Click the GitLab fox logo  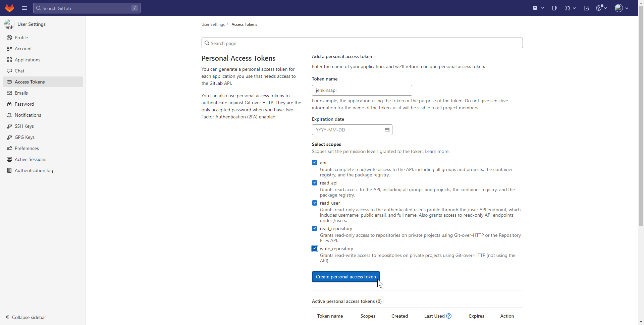point(9,8)
